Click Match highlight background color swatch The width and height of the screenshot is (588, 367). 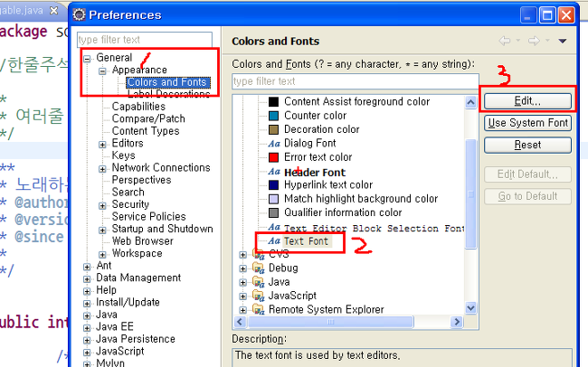[274, 199]
